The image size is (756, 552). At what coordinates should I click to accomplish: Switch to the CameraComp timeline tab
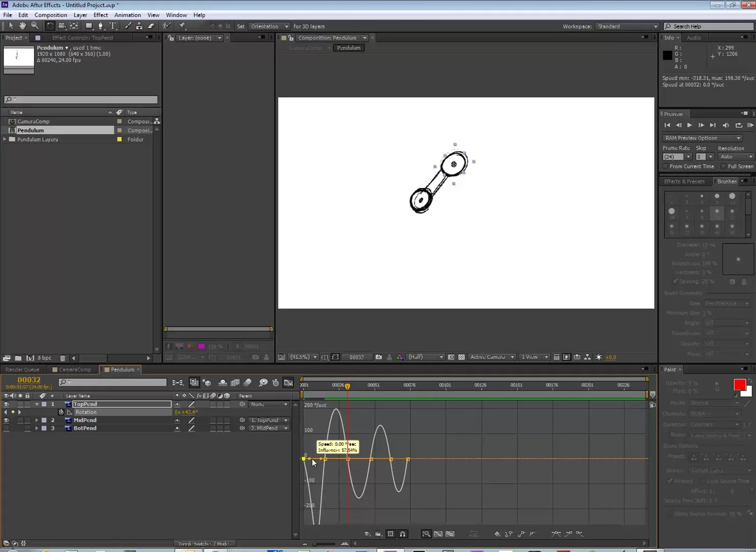tap(75, 370)
